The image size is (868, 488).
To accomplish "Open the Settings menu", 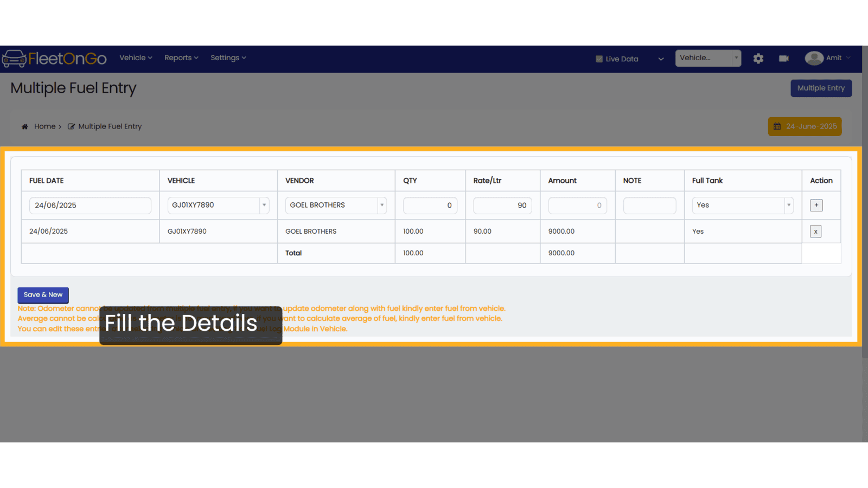I will (228, 57).
